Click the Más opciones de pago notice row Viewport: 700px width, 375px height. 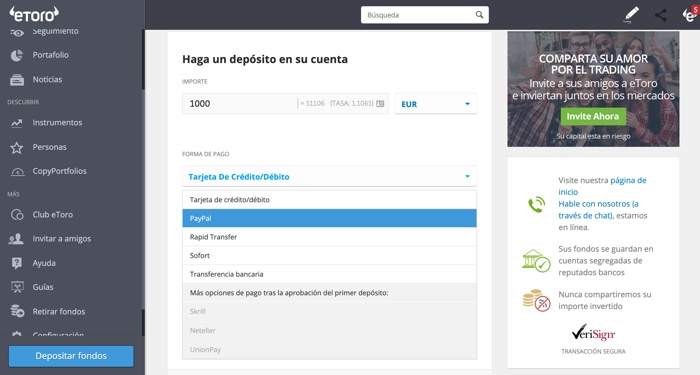[x=329, y=293]
